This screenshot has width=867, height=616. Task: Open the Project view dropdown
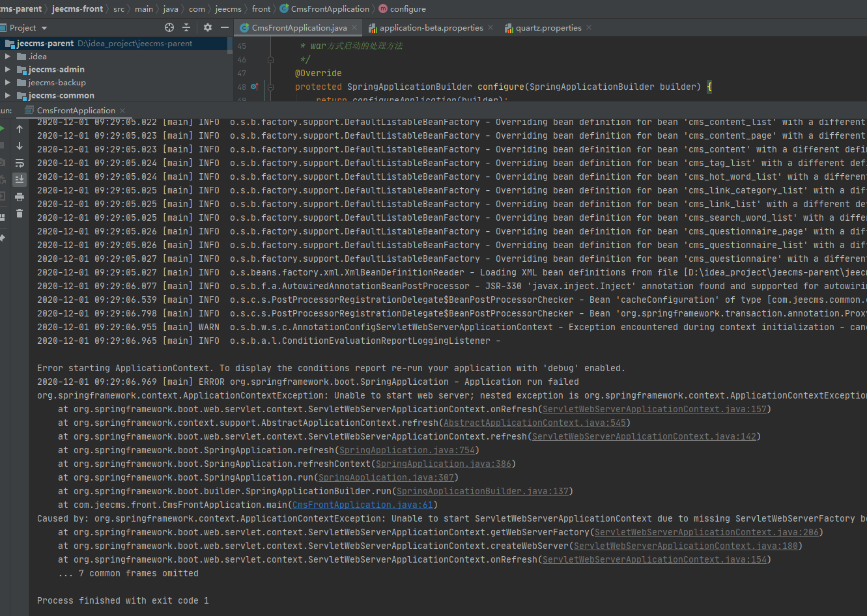coord(44,28)
